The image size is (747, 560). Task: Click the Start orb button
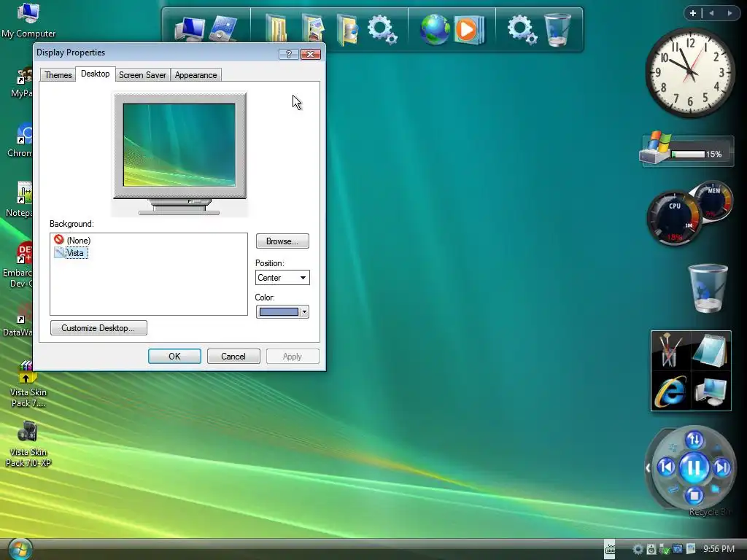coord(20,548)
